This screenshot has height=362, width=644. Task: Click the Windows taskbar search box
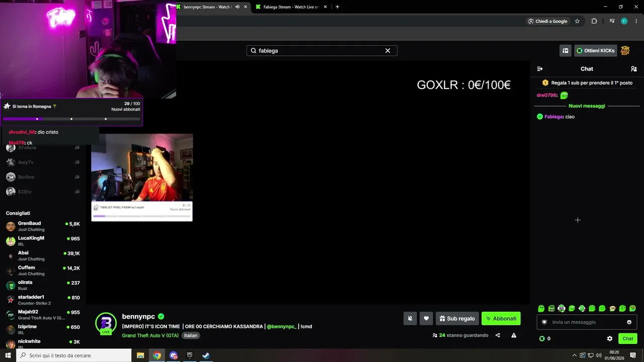click(x=74, y=355)
